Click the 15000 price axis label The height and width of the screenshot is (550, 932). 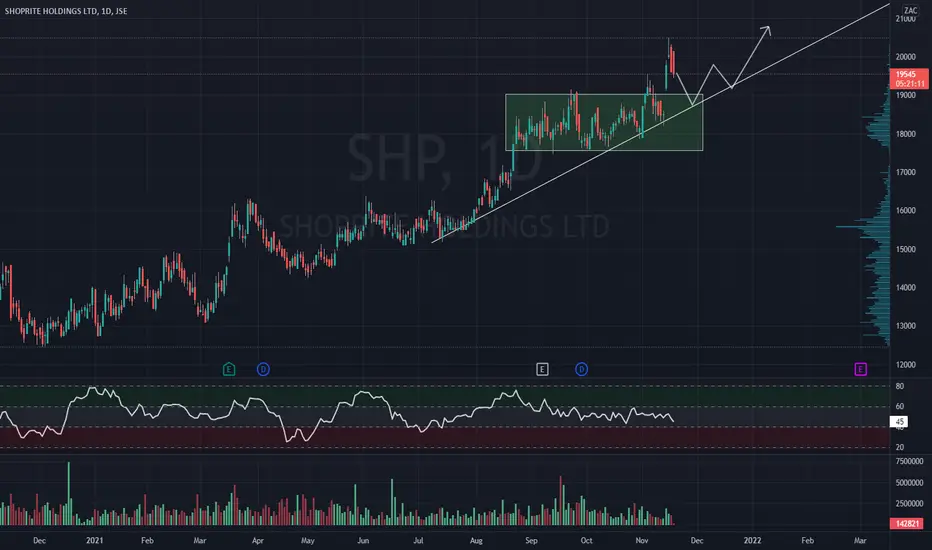pos(906,249)
